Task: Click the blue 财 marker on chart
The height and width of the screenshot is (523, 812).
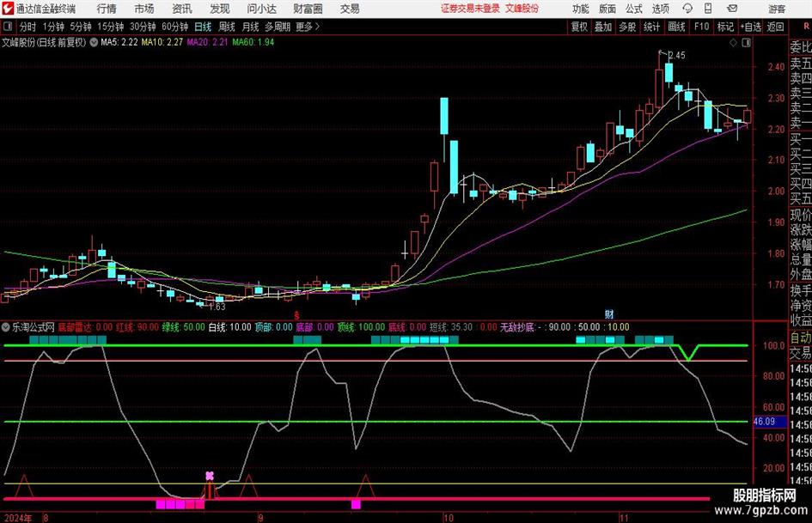Action: point(609,314)
